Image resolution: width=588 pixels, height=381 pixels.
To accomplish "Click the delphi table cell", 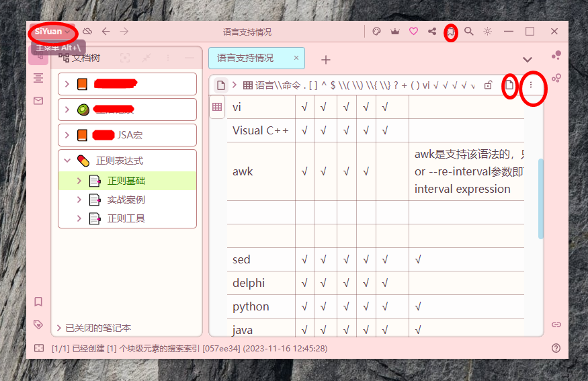I will coord(261,283).
